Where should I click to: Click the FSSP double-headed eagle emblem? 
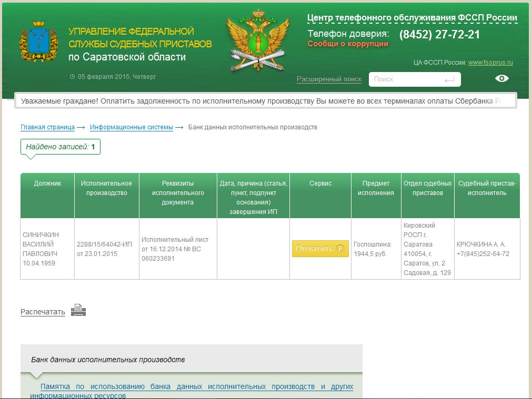(x=258, y=41)
